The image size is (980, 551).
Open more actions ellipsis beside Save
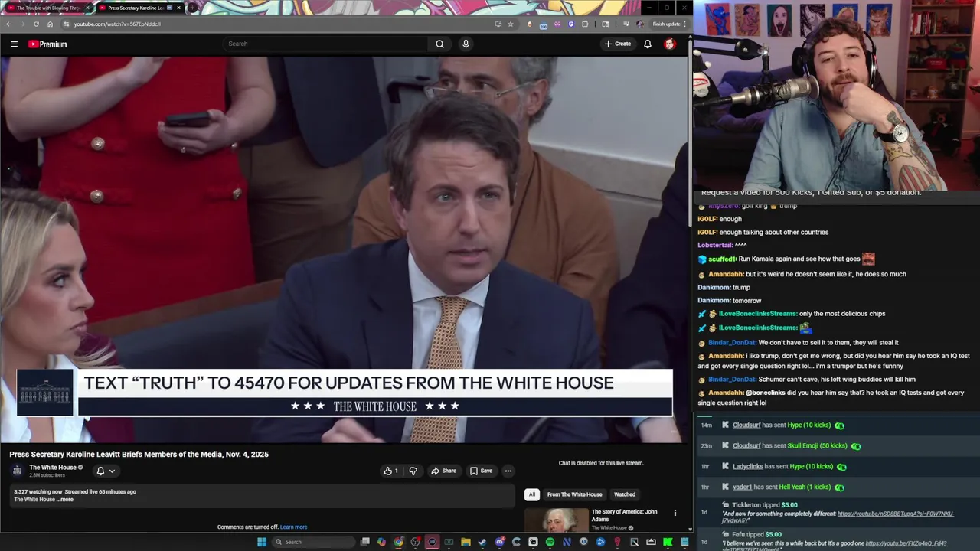tap(508, 471)
